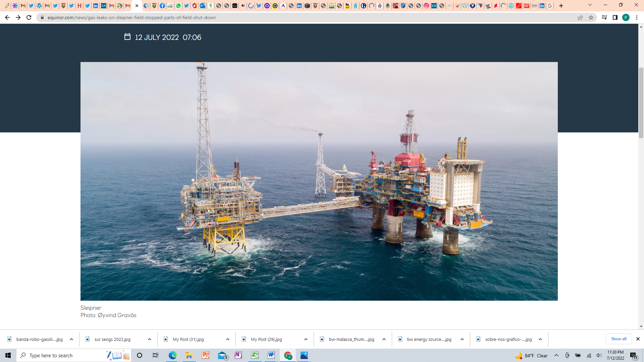
Task: Expand options for bw energy source download
Action: pos(462,339)
